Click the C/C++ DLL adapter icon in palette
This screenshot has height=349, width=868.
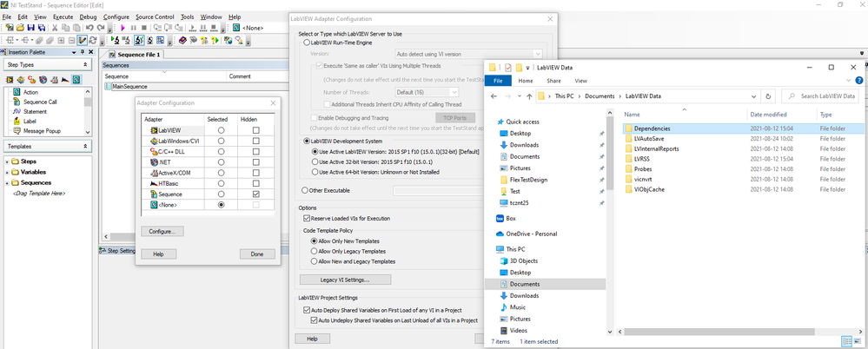(x=31, y=80)
